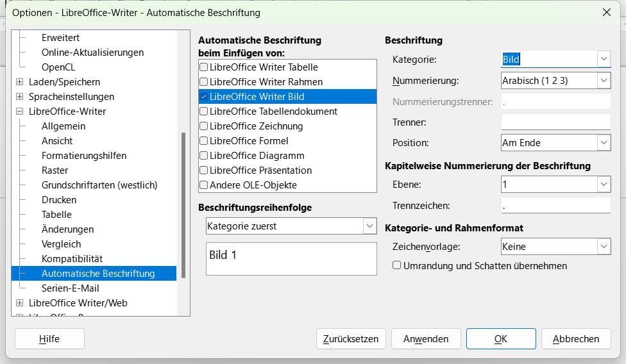This screenshot has height=364, width=626.
Task: Open the Ansicht options page
Action: coord(57,141)
